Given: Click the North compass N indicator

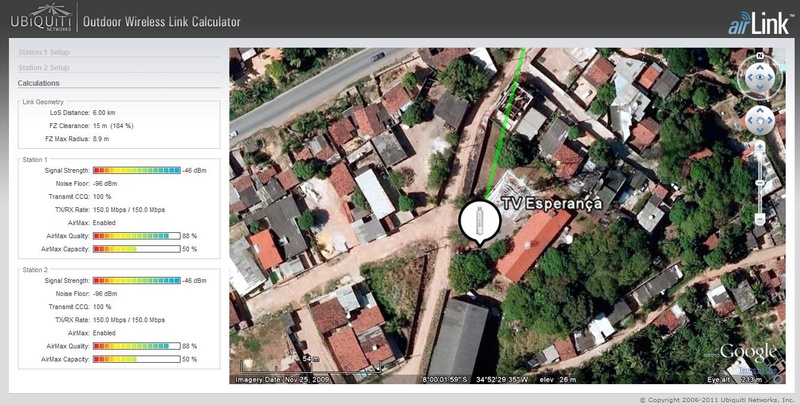Looking at the screenshot, I should pos(760,56).
